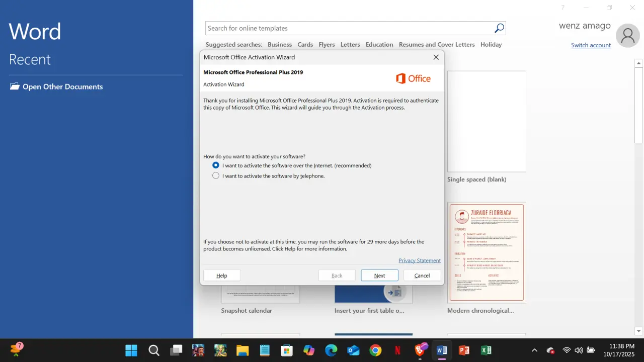
Task: Click the widgets icon with badge 7
Action: (x=16, y=349)
